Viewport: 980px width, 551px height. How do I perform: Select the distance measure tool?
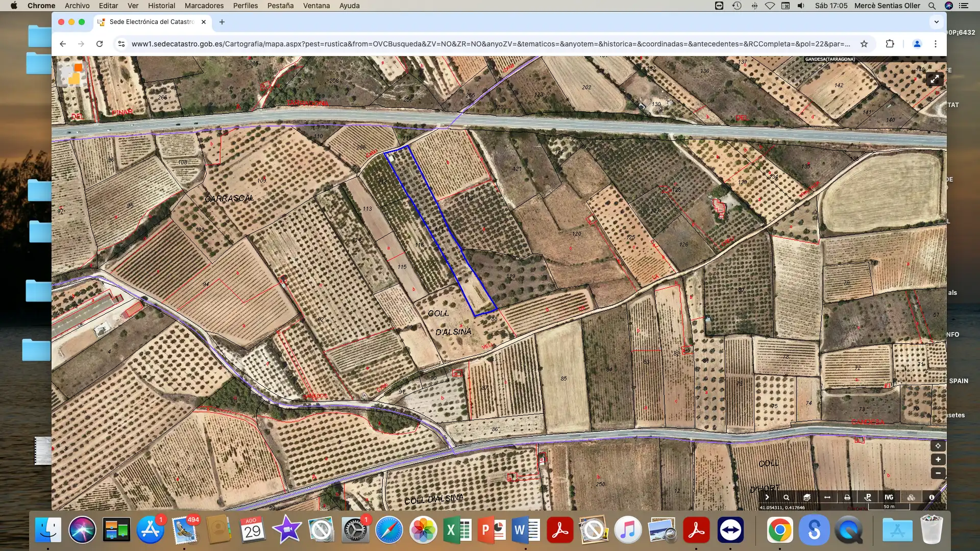coord(827,497)
